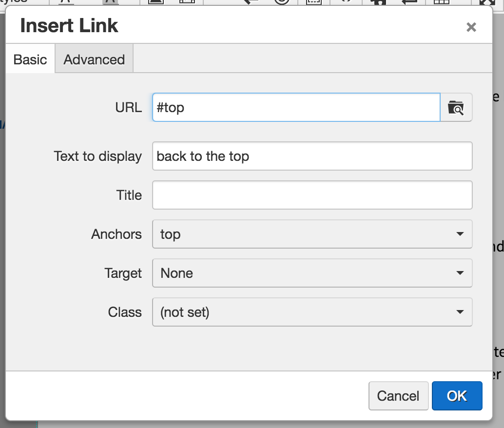This screenshot has width=504, height=428.
Task: Click the Class label text
Action: [125, 312]
